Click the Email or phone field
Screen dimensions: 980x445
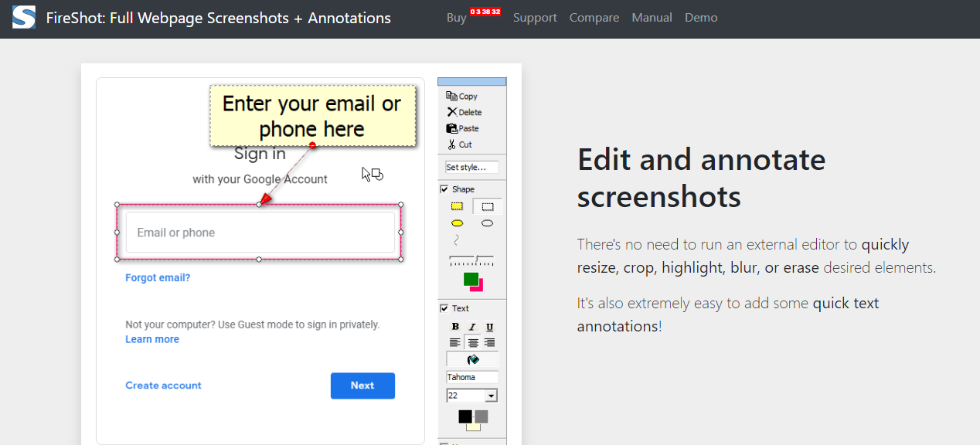(259, 233)
